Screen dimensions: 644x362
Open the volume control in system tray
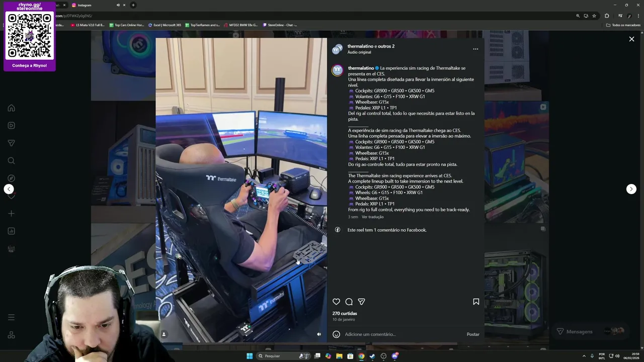[x=617, y=356]
